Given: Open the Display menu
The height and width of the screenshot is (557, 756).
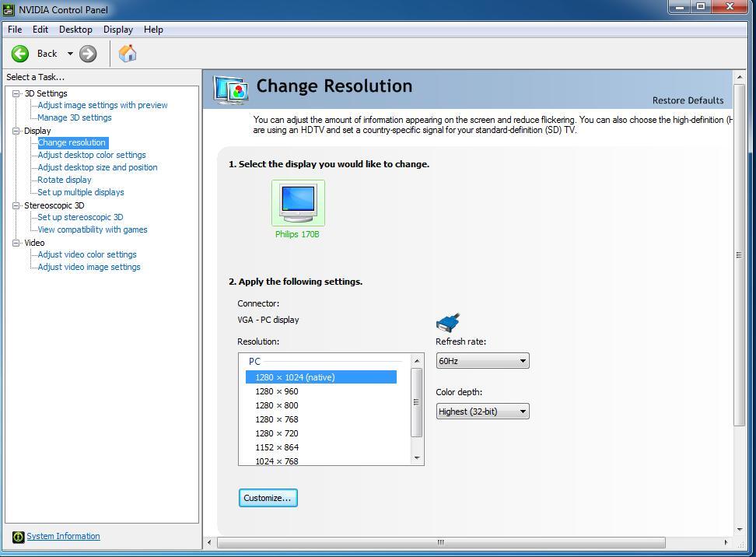Looking at the screenshot, I should click(x=117, y=30).
